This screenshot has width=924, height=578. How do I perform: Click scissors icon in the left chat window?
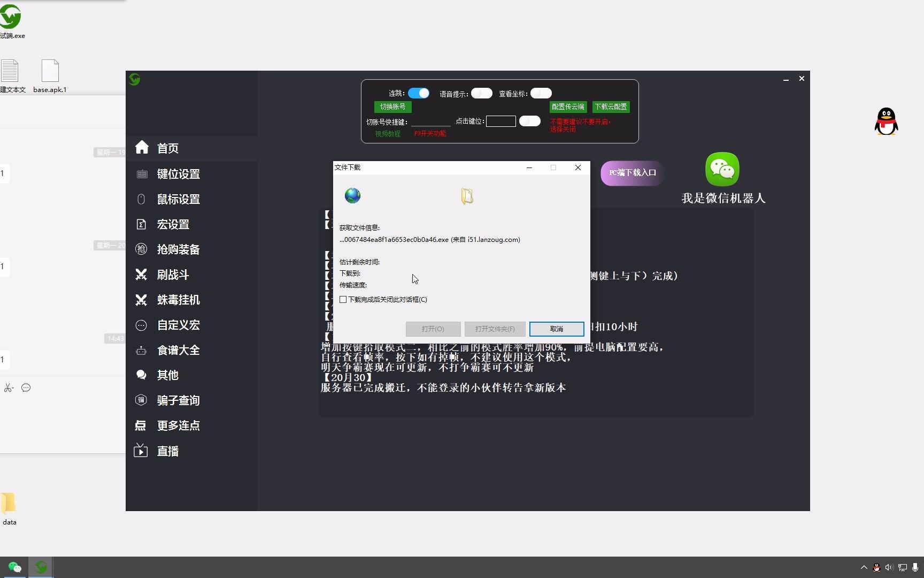coord(9,388)
